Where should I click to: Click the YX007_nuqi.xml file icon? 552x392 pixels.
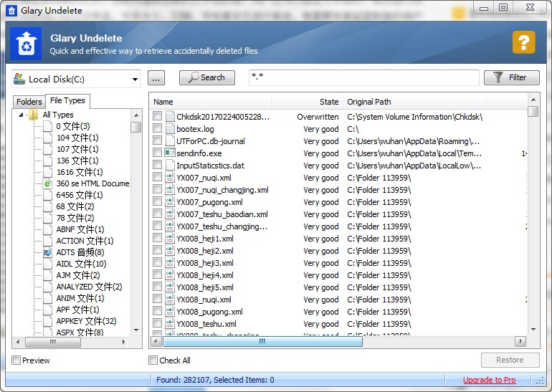(x=170, y=178)
